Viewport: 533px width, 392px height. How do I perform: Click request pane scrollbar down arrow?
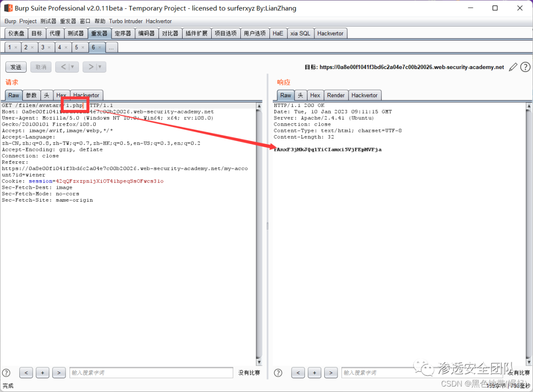[x=259, y=362]
